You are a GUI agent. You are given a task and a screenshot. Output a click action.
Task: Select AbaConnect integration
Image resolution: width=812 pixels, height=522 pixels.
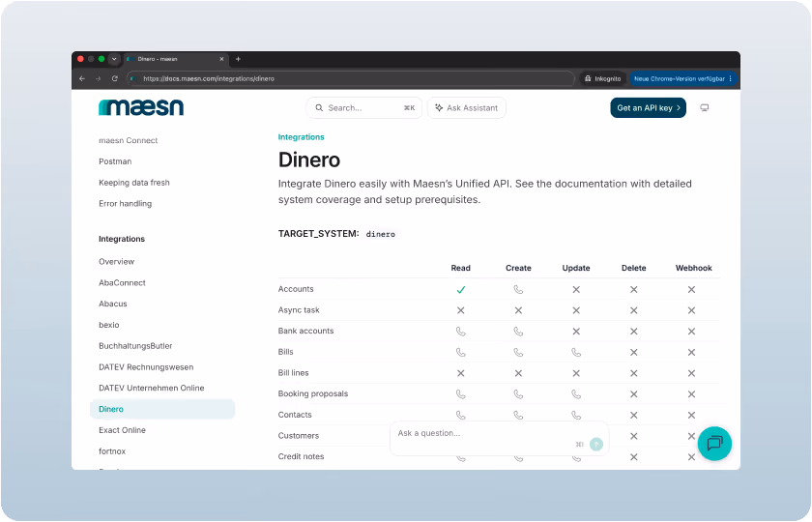[122, 282]
